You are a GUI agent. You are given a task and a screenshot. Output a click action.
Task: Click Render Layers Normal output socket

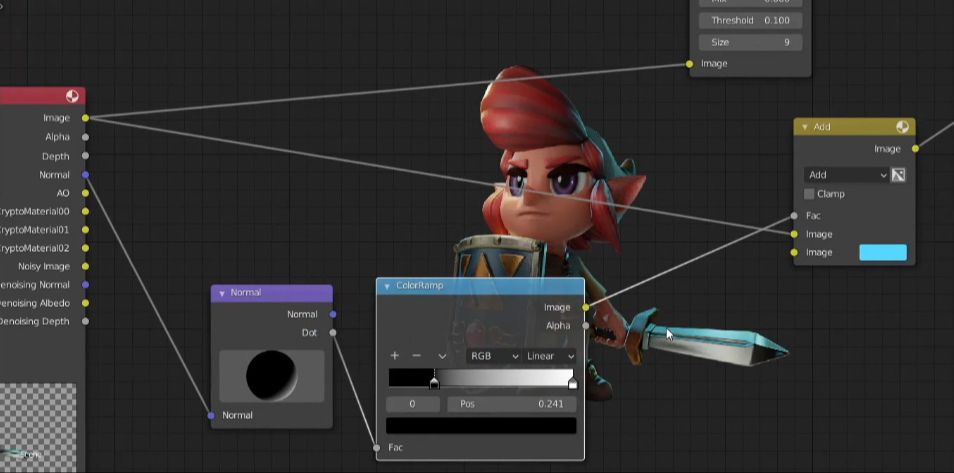tap(85, 175)
